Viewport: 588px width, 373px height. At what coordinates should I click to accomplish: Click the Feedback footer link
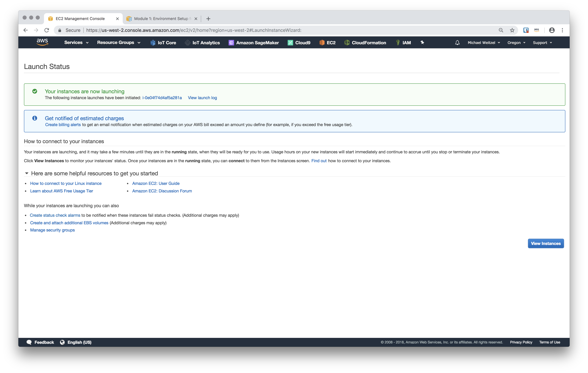44,342
